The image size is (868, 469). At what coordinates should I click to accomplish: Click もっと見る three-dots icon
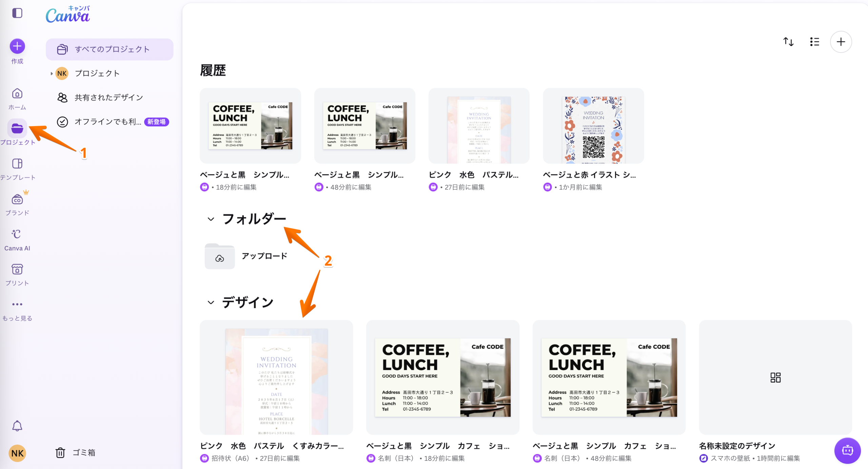point(17,304)
